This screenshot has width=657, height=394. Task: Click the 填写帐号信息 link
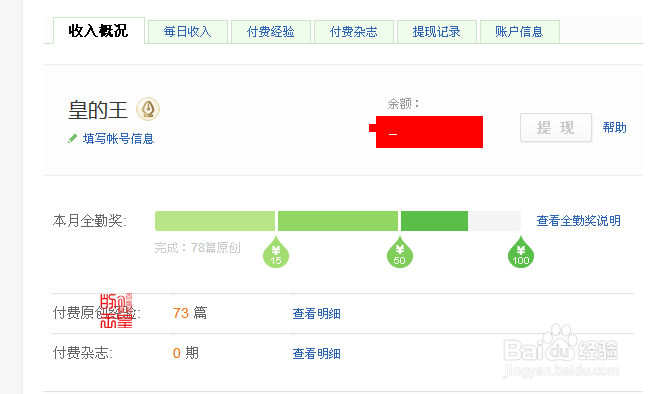click(119, 139)
